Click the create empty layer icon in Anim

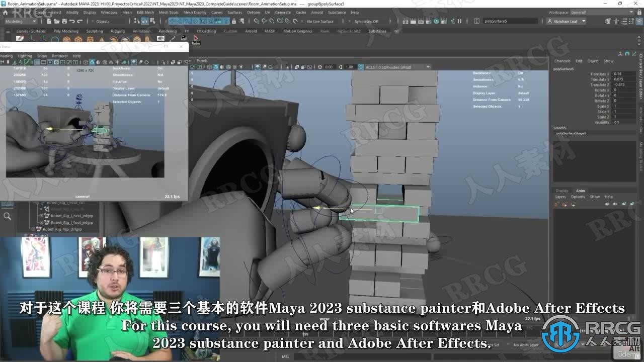(x=624, y=204)
